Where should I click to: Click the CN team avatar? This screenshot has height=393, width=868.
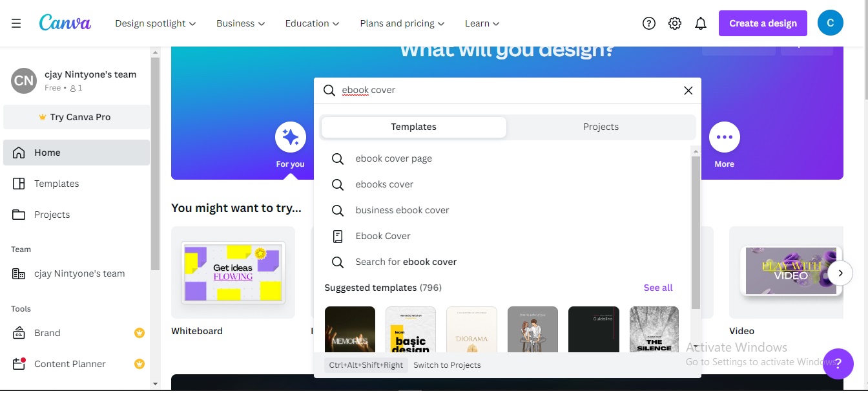point(24,81)
